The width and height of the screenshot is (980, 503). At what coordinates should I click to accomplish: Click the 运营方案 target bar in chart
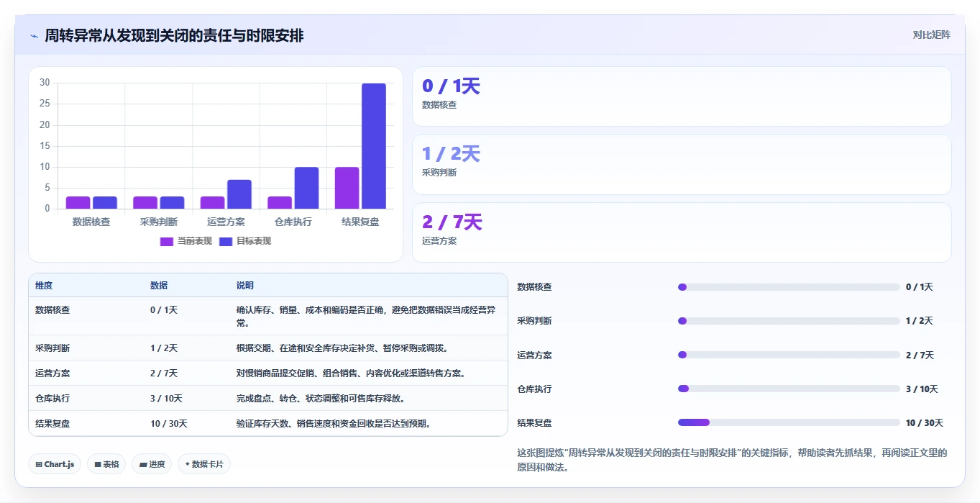pos(239,194)
